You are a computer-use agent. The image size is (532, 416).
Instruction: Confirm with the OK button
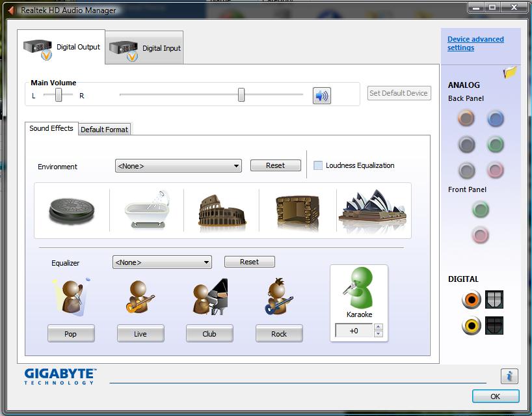coord(496,396)
